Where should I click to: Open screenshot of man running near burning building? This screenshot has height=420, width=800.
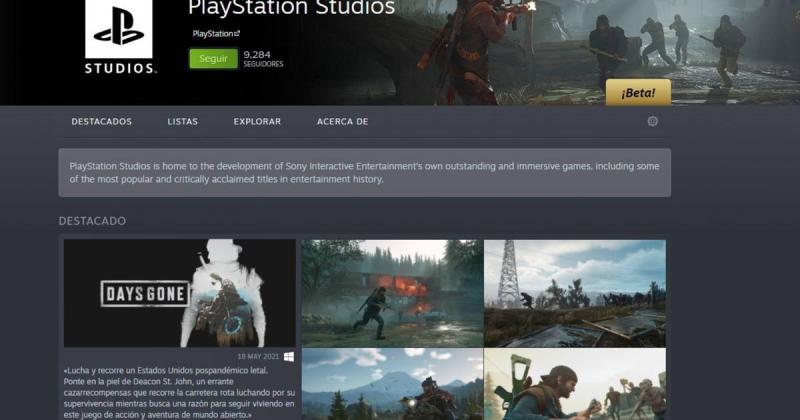[392, 292]
